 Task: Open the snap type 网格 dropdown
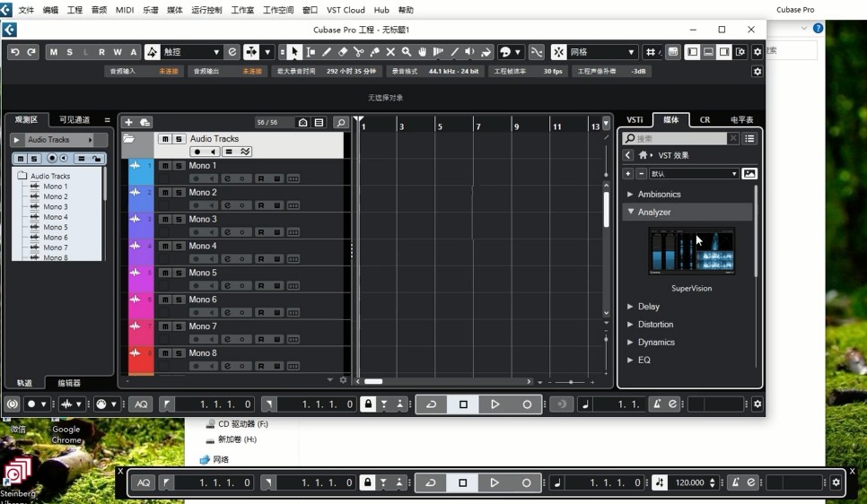click(602, 52)
